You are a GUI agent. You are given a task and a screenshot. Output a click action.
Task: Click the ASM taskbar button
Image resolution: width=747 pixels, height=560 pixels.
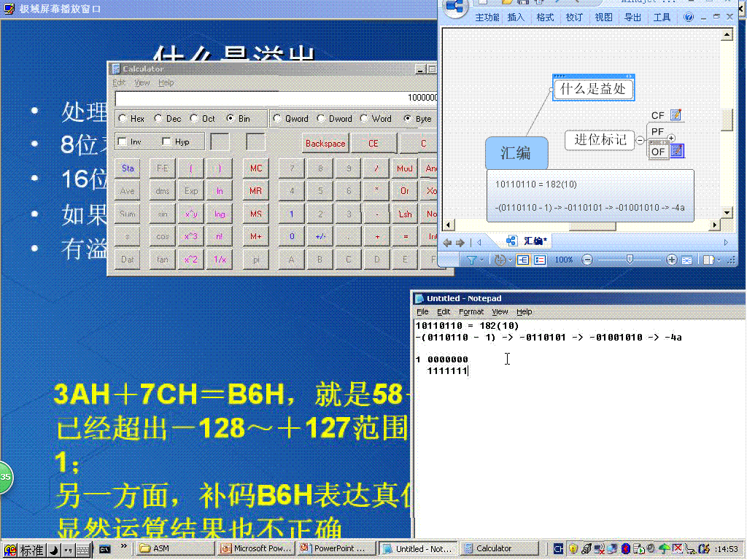[x=174, y=548]
